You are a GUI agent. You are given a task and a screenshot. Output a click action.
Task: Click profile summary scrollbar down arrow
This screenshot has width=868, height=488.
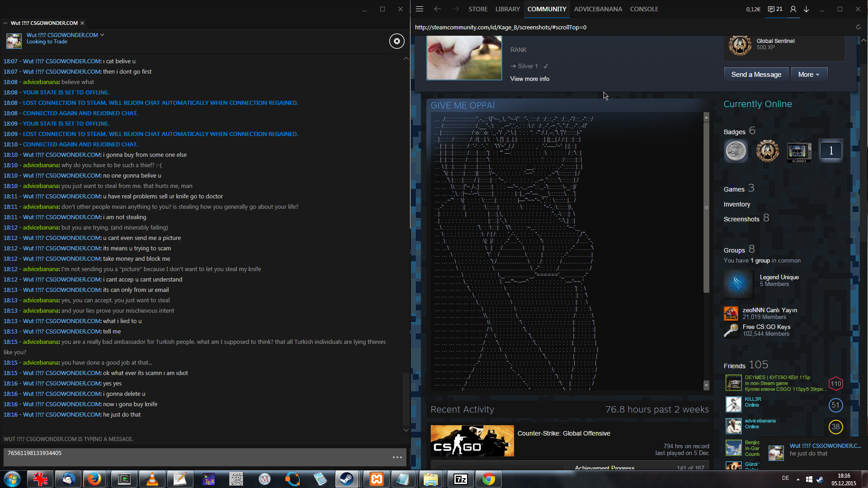[706, 385]
